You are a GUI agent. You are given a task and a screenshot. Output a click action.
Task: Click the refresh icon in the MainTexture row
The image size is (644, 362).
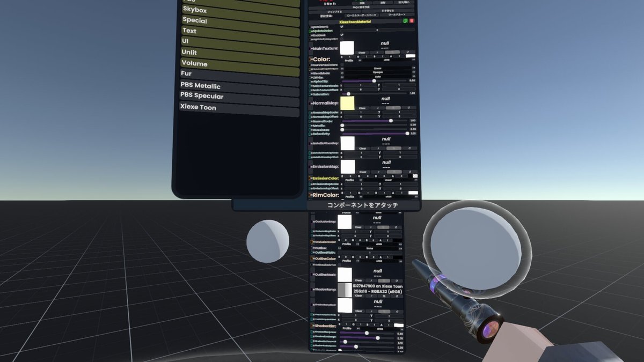click(408, 52)
